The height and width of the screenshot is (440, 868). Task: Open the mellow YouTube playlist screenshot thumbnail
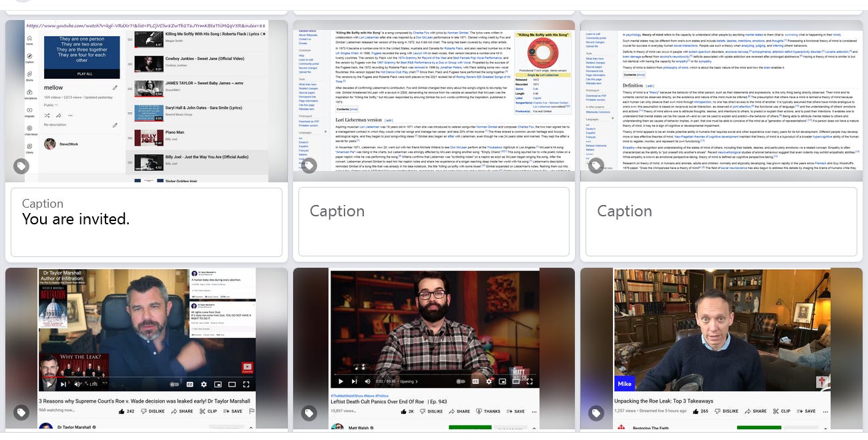click(x=146, y=101)
